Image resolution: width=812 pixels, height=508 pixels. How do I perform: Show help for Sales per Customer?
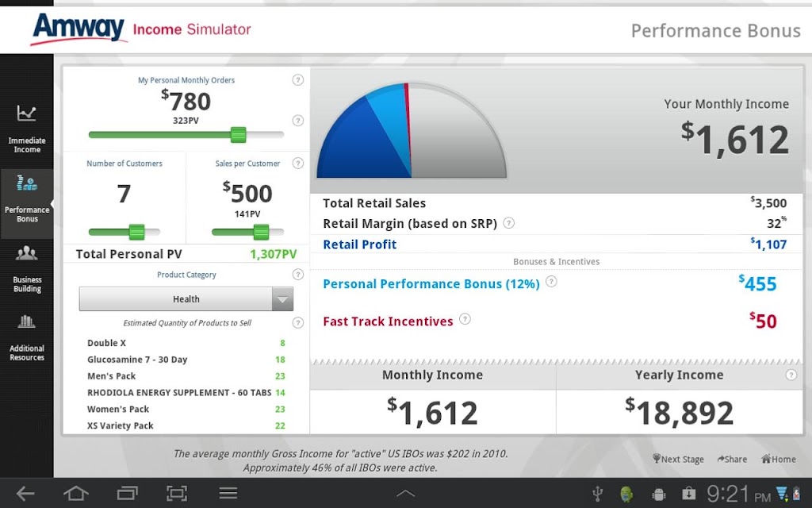(298, 164)
